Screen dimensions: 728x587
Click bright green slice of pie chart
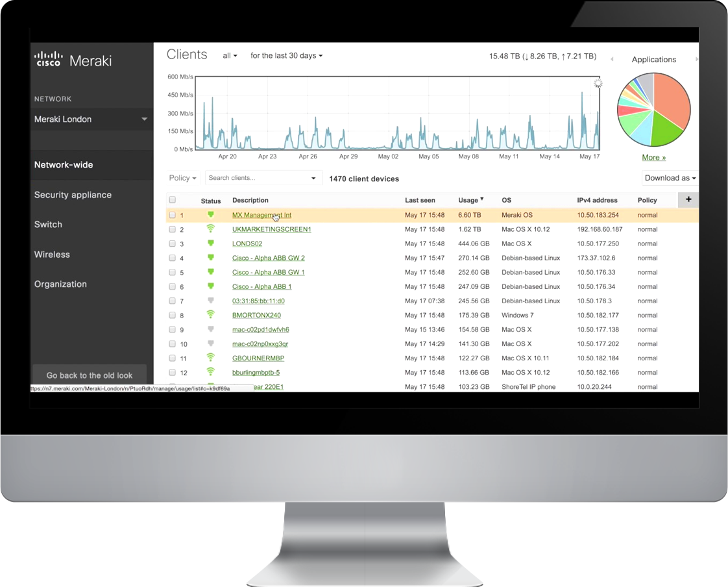pos(664,132)
